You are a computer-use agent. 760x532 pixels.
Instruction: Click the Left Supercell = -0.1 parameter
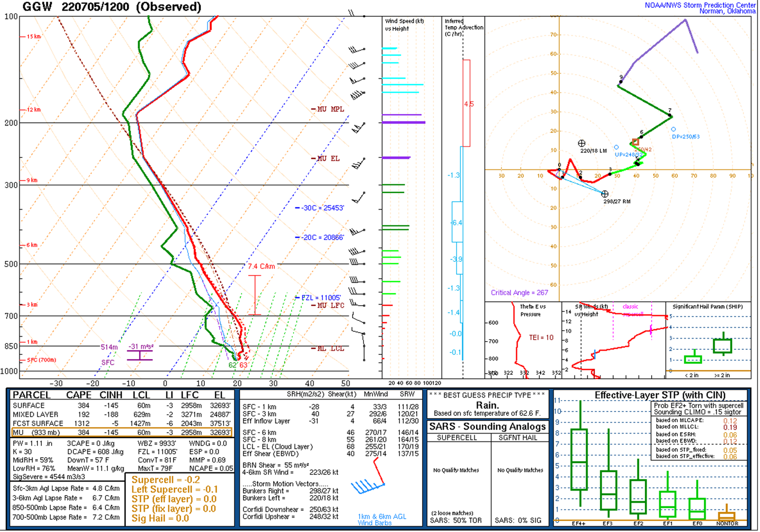click(x=174, y=490)
